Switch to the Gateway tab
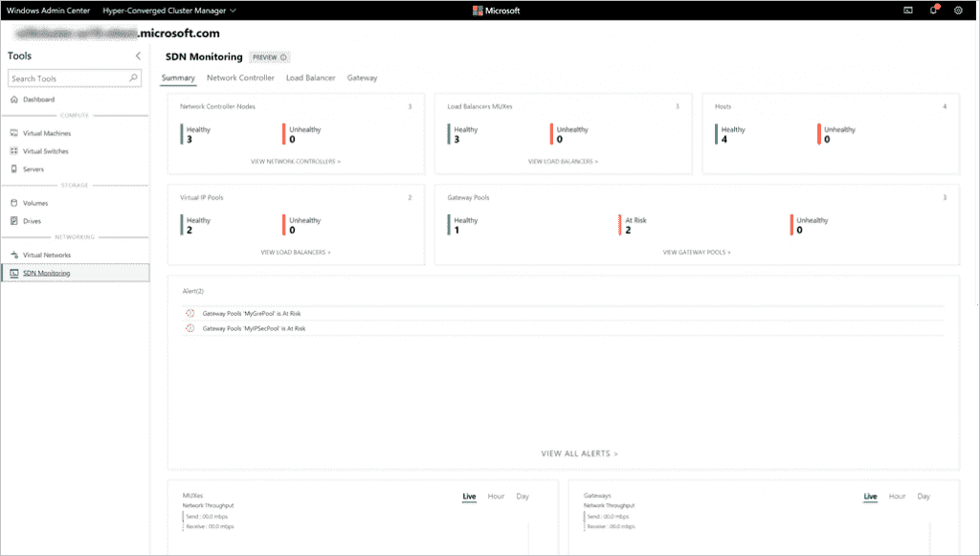 pos(363,78)
